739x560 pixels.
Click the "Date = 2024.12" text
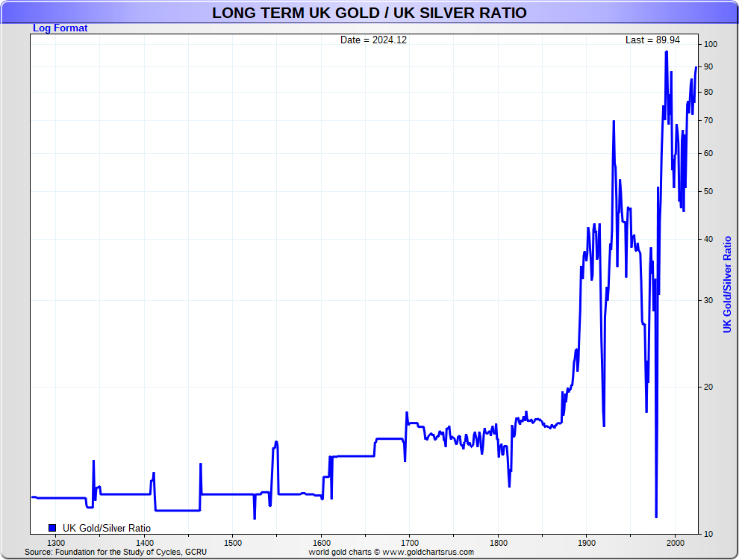(373, 40)
